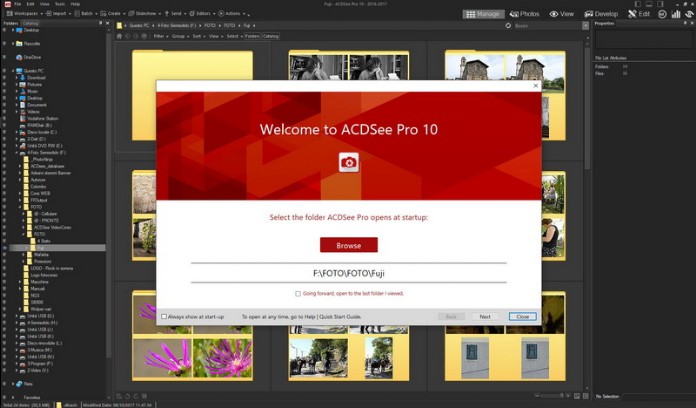Click the quick search refresh icon

pyautogui.click(x=508, y=26)
